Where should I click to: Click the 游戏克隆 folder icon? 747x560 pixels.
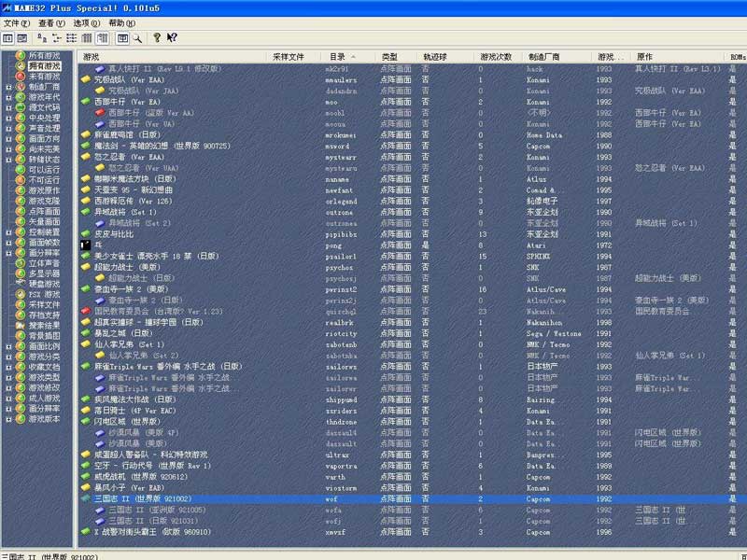tap(21, 201)
